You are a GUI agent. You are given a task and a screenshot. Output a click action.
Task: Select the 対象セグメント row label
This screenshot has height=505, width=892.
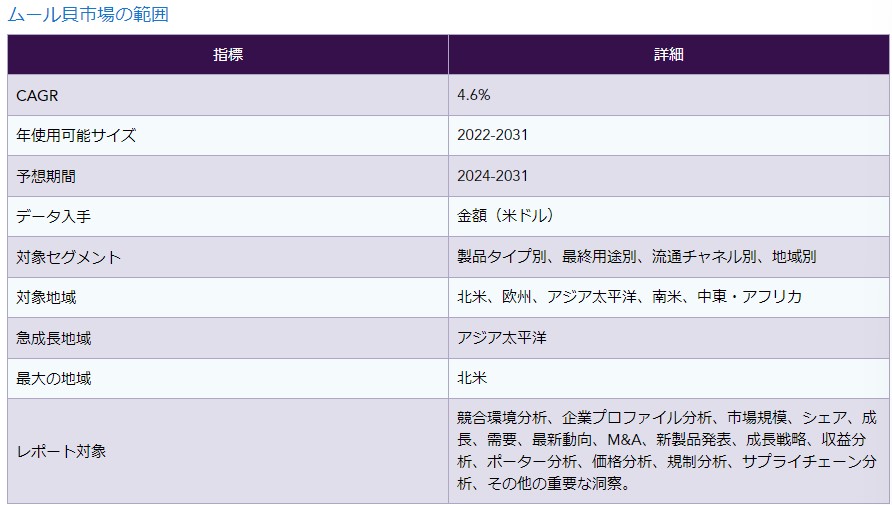click(x=68, y=257)
